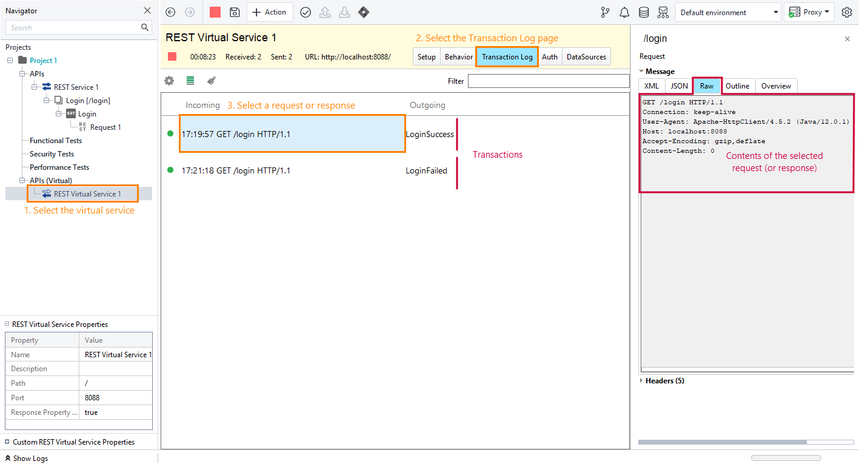Click the checkmark circle toolbar icon
This screenshot has height=464, width=868.
[305, 12]
